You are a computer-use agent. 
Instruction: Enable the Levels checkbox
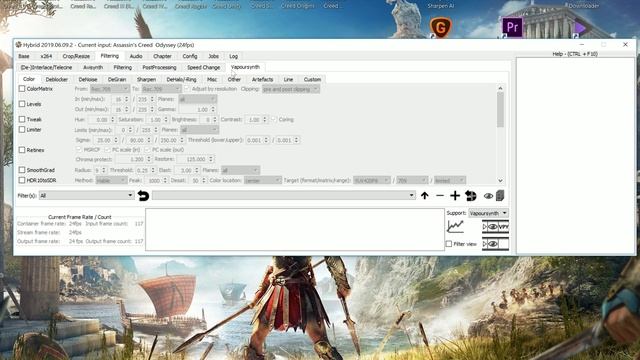22,104
